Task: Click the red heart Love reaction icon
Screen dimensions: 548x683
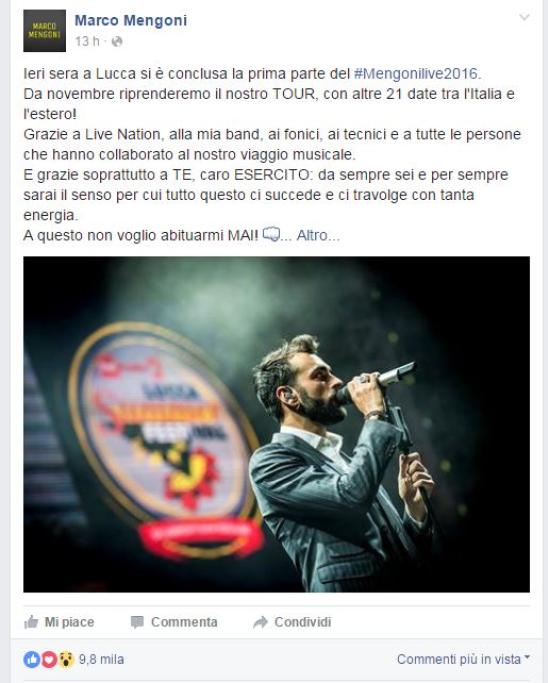Action: pyautogui.click(x=49, y=659)
